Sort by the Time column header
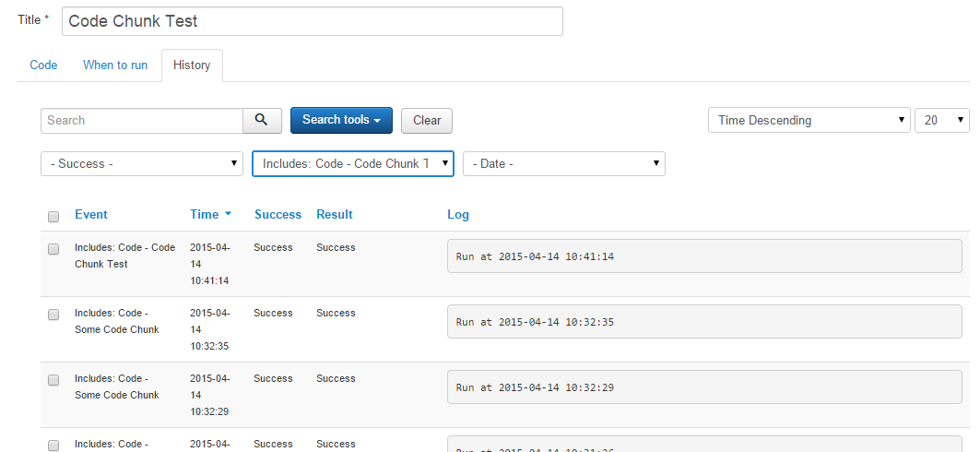The height and width of the screenshot is (452, 980). coord(205,214)
